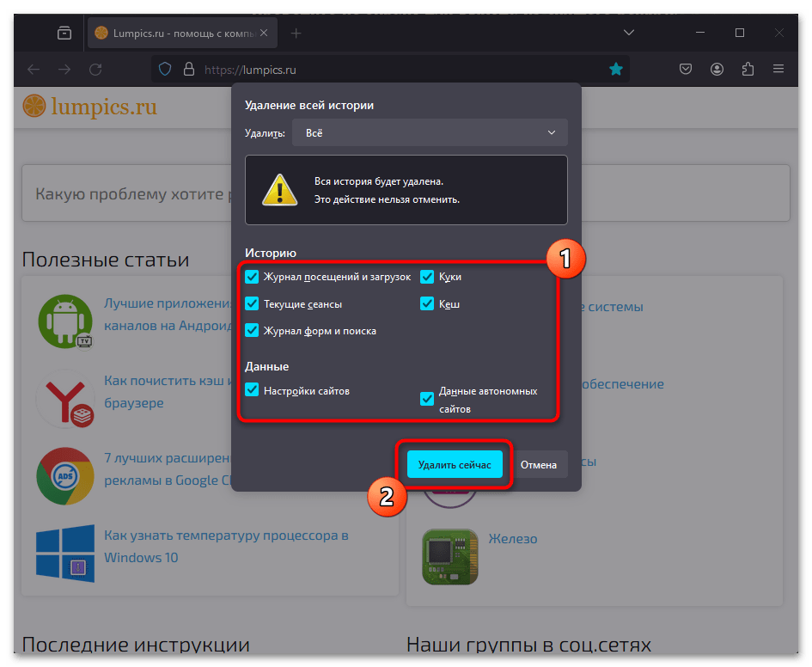
Task: Open 'Как узнать температуру процессора' link
Action: 226,547
